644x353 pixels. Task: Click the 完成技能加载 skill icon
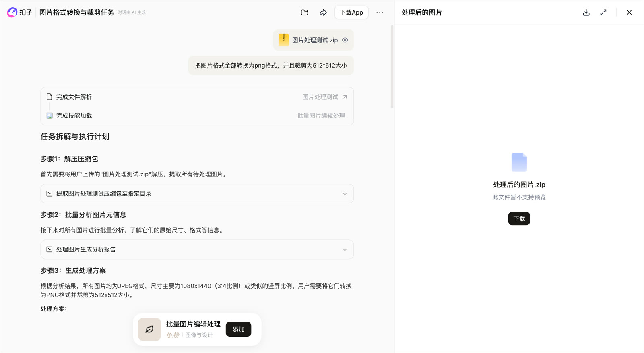50,116
